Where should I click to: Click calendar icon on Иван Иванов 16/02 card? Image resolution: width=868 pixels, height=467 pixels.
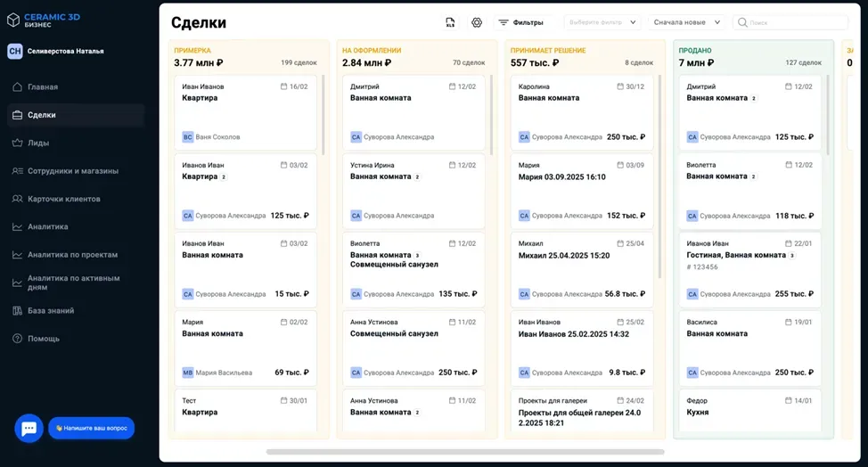coord(283,86)
